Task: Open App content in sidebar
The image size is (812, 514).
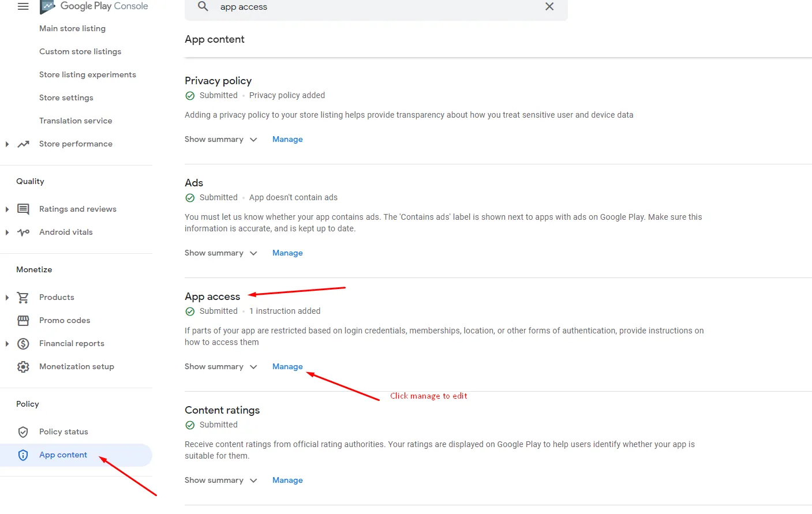Action: (63, 455)
